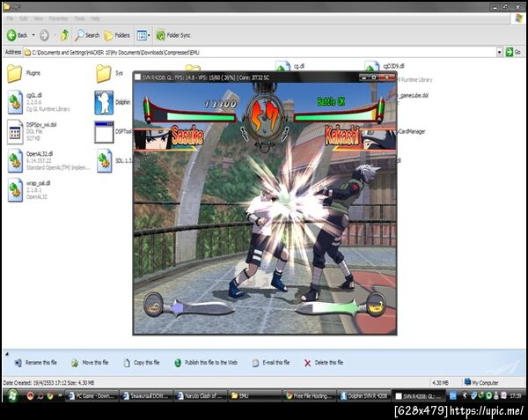
Task: Click Publish this file to the Web
Action: tap(206, 363)
